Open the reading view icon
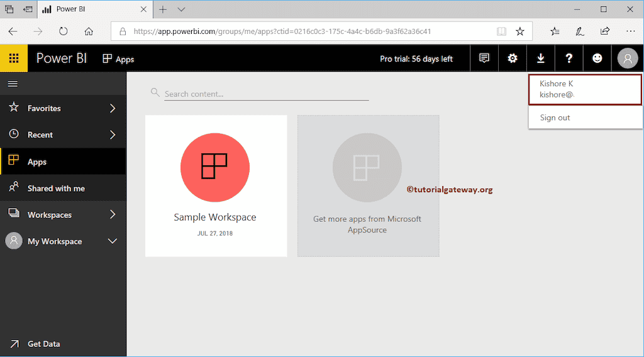Screen dimensions: 644x357 coord(501,31)
